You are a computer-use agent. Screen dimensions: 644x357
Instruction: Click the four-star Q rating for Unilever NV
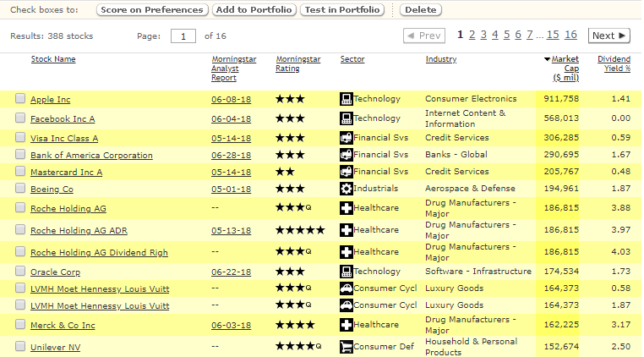tap(298, 346)
